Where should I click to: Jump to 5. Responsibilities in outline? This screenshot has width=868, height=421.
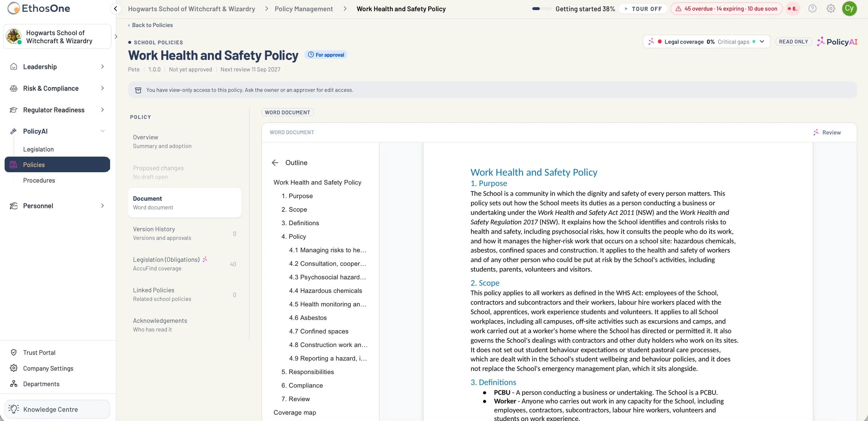coord(307,372)
